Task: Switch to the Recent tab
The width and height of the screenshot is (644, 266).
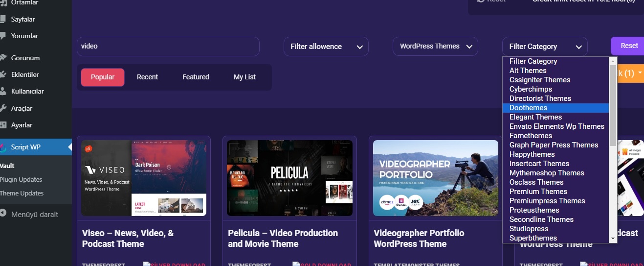Action: tap(147, 77)
